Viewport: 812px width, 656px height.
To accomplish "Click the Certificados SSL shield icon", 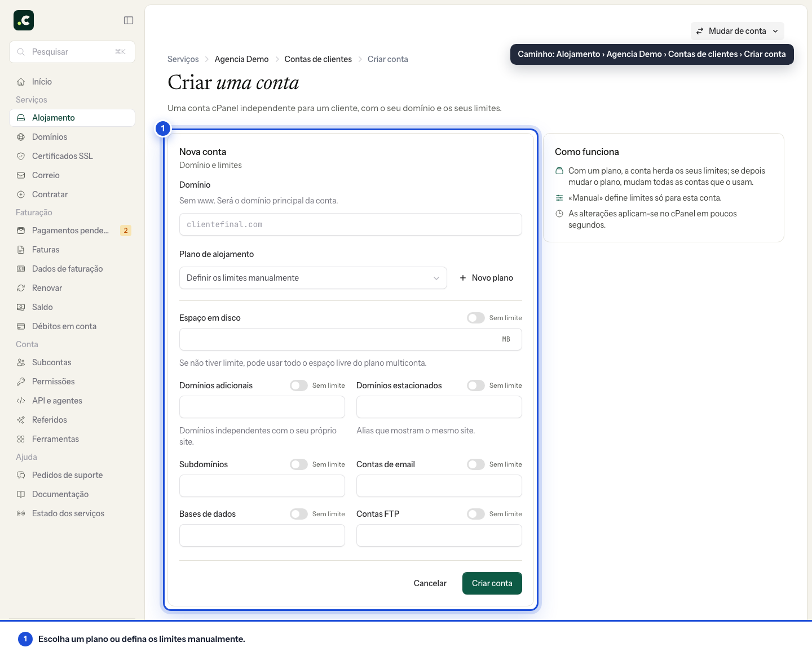I will pyautogui.click(x=21, y=156).
